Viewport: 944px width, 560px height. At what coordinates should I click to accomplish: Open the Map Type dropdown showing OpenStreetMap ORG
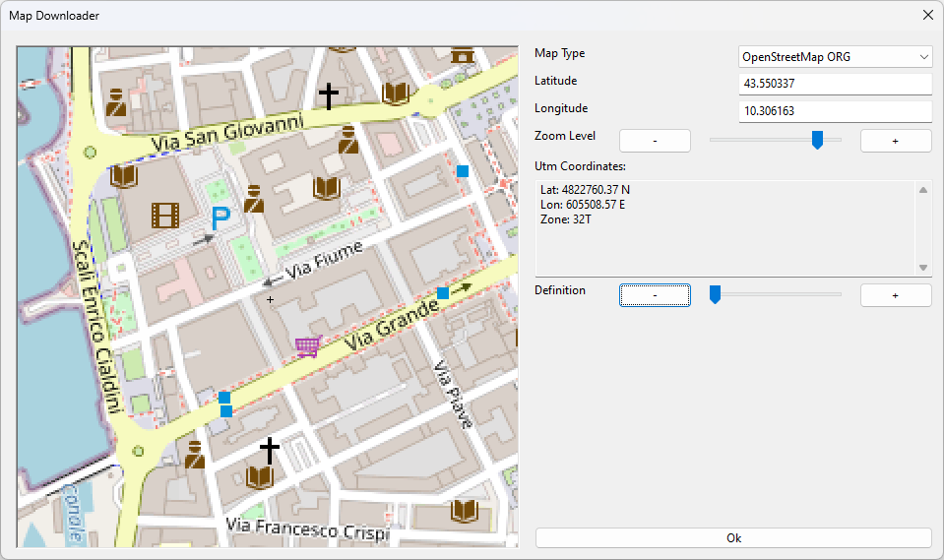coord(835,57)
